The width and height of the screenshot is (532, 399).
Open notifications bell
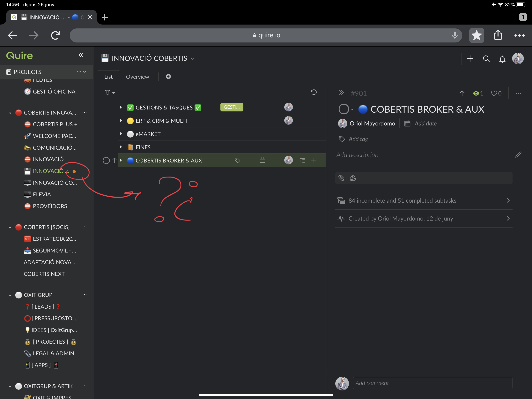(x=502, y=59)
